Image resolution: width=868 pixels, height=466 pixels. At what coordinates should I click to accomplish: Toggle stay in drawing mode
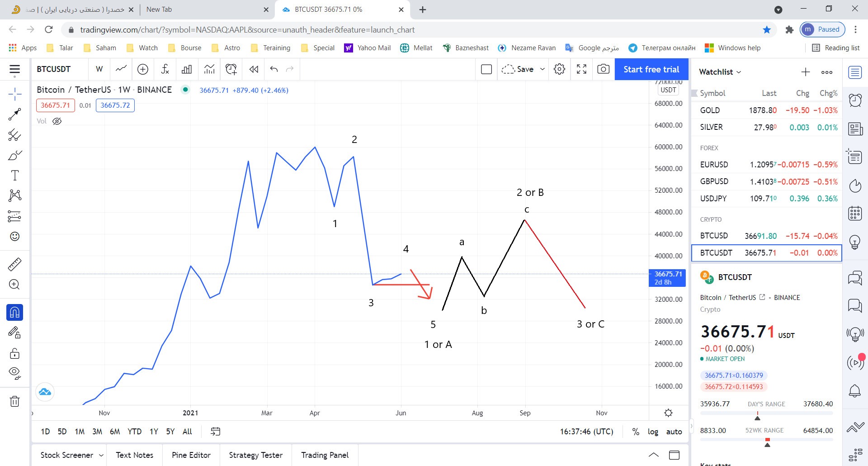pos(15,333)
